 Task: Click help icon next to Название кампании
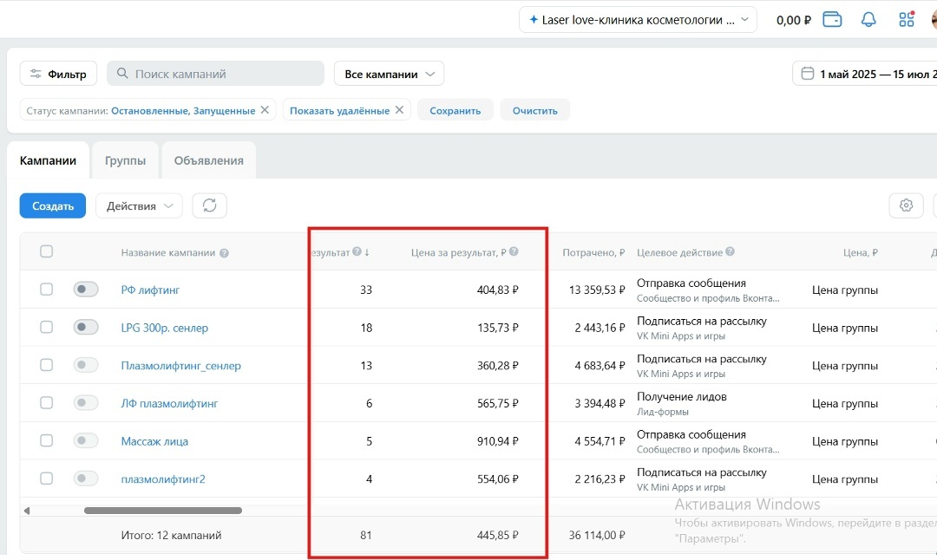[224, 253]
